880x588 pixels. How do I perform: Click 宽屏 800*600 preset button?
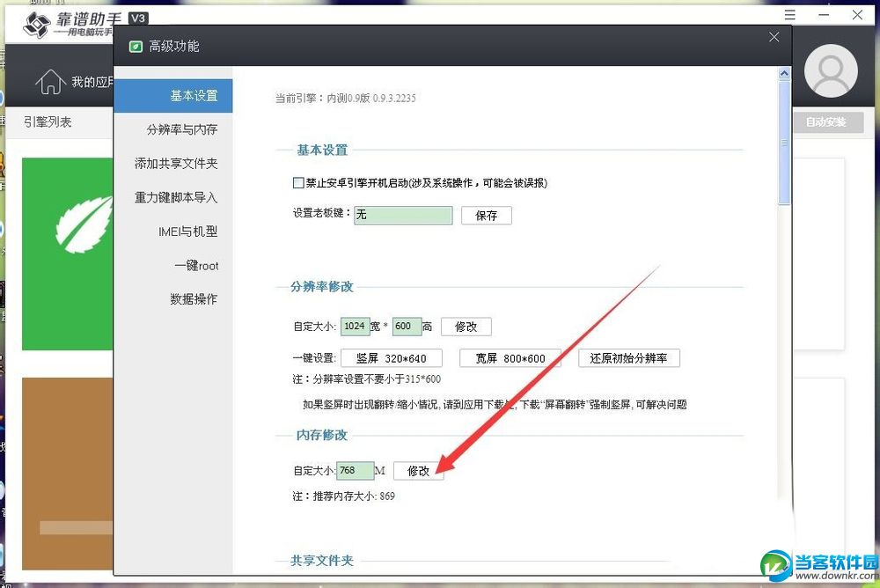510,358
